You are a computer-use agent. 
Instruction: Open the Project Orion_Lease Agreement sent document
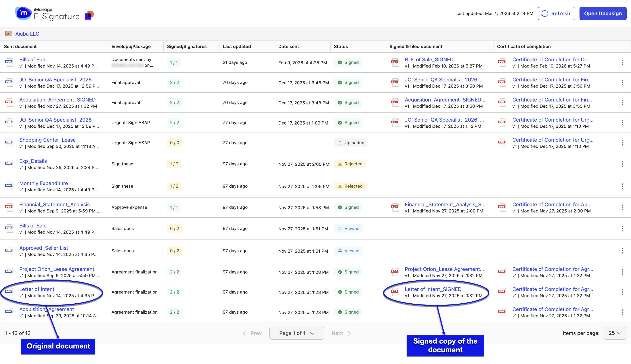(57, 269)
